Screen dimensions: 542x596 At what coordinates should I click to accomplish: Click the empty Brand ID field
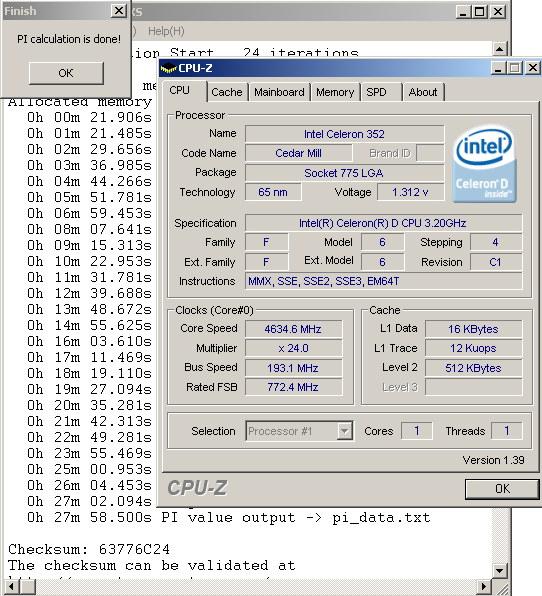point(430,153)
